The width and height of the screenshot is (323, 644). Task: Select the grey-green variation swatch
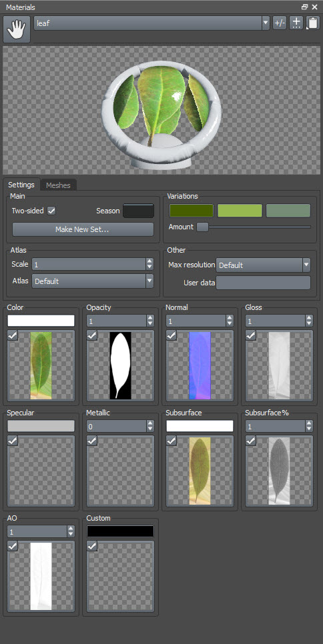[288, 211]
